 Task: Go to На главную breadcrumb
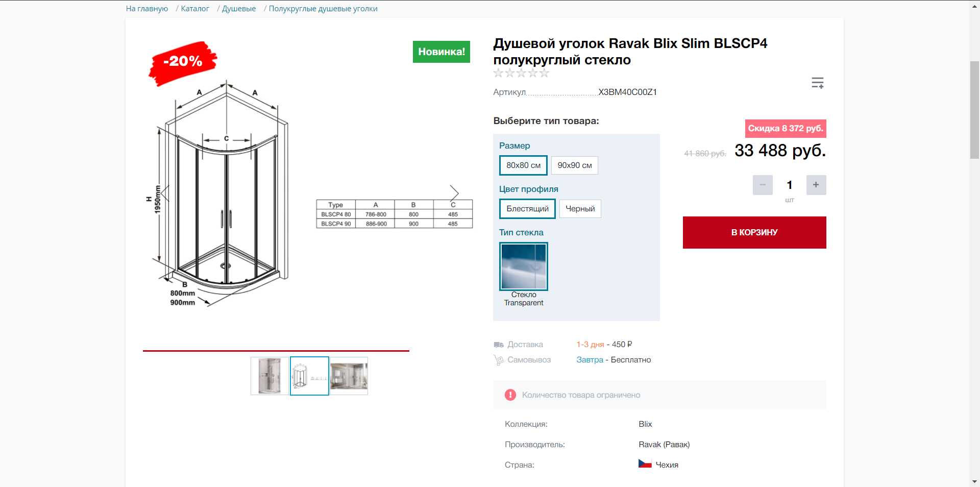click(147, 9)
